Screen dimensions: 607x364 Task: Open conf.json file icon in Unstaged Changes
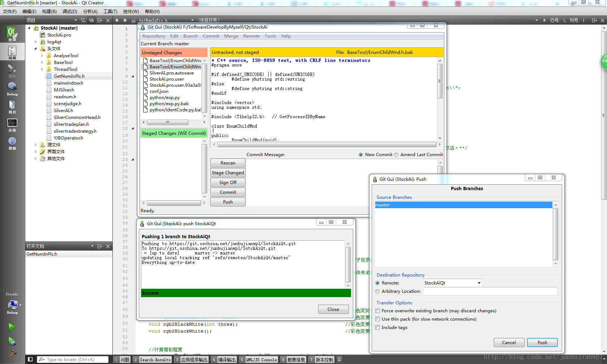(145, 91)
